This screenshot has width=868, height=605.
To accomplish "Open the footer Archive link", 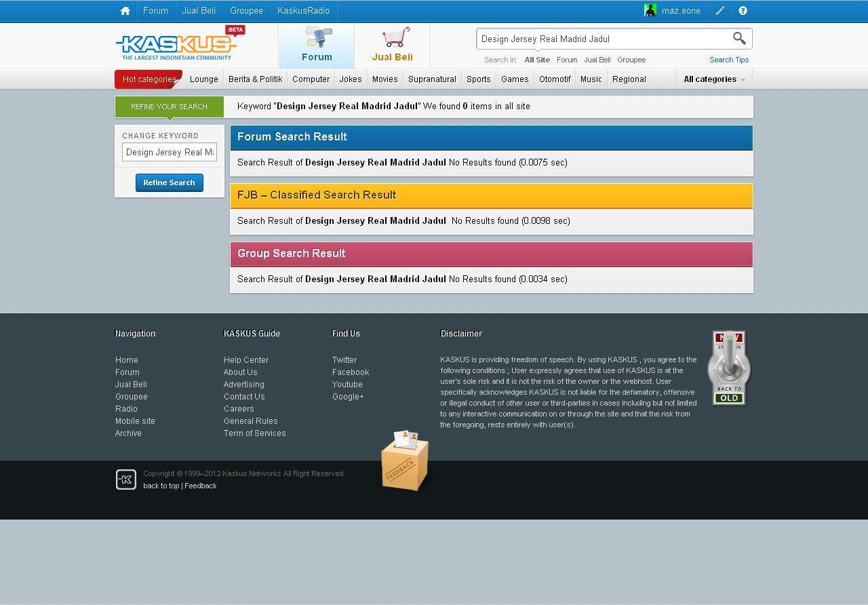I will pos(128,433).
